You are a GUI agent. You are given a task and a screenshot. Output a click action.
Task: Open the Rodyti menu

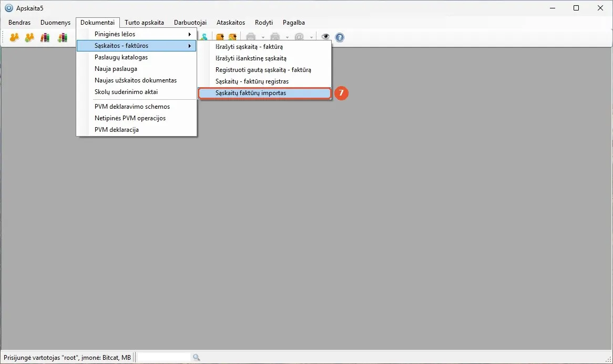(x=264, y=23)
